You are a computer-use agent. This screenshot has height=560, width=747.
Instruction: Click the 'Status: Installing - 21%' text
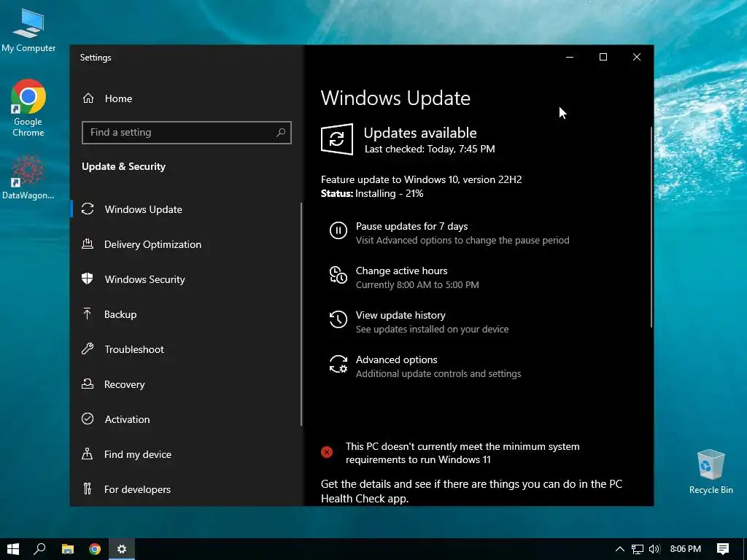coord(372,193)
